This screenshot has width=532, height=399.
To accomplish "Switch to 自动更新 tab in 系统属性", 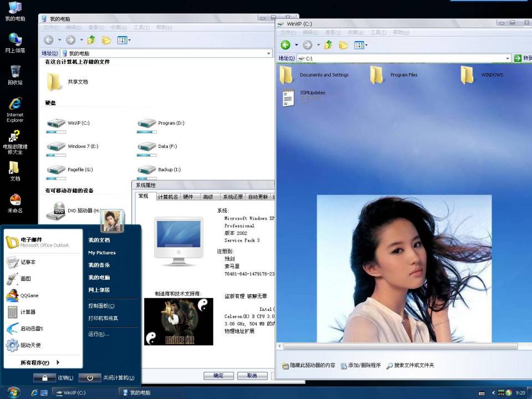I will tap(258, 197).
